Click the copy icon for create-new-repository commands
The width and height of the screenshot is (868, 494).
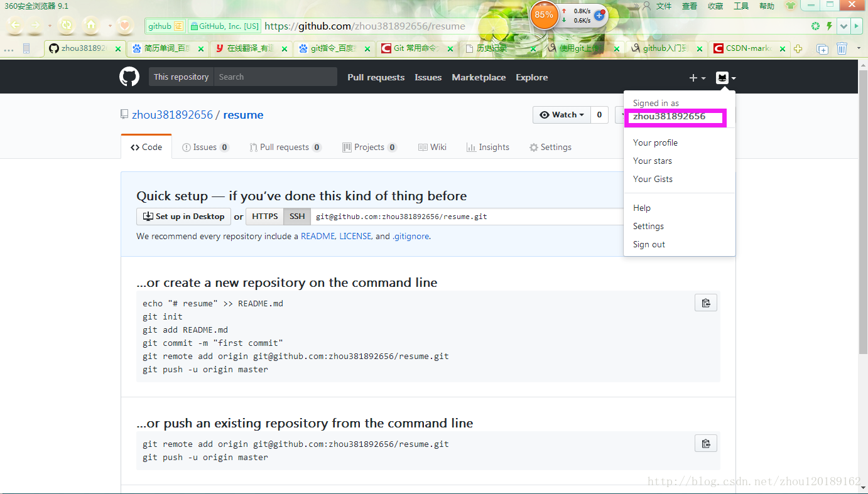(706, 303)
